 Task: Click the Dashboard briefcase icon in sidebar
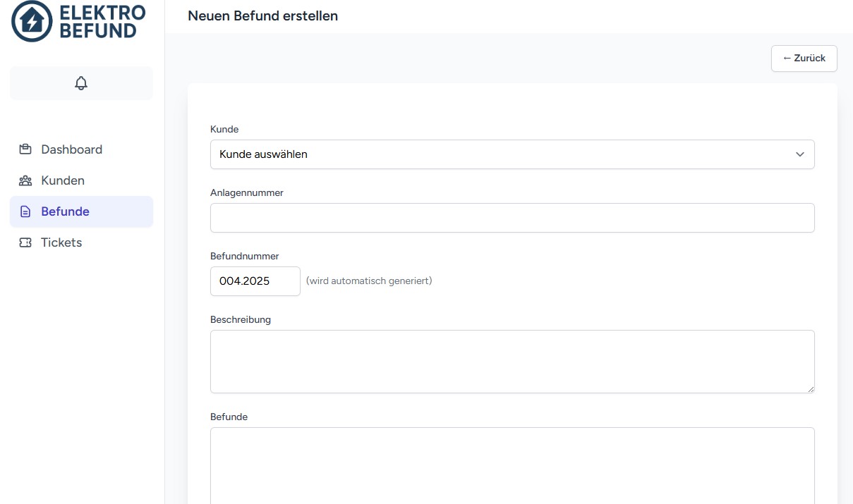[x=25, y=149]
